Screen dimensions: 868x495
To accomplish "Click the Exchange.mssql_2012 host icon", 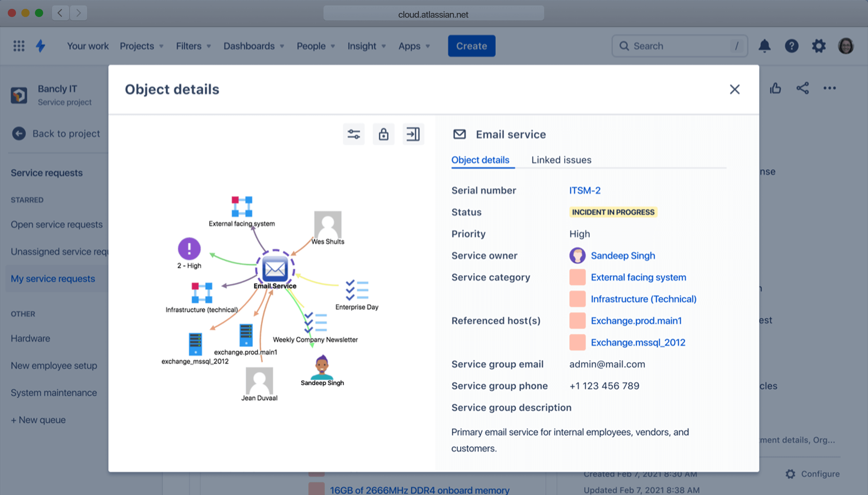I will pos(576,342).
